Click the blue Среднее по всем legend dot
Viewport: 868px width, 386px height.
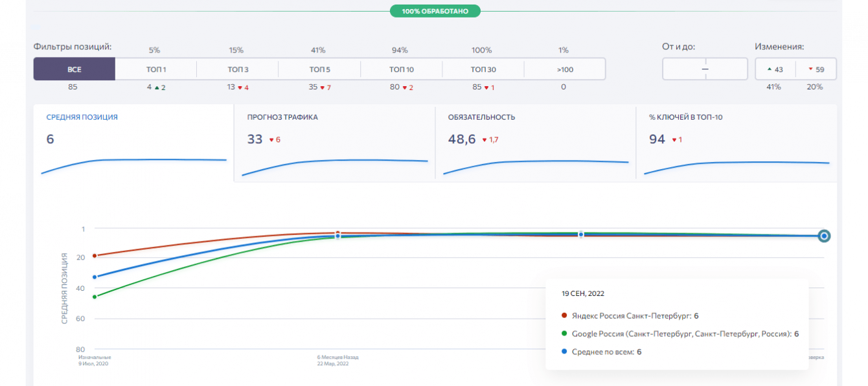click(x=564, y=352)
